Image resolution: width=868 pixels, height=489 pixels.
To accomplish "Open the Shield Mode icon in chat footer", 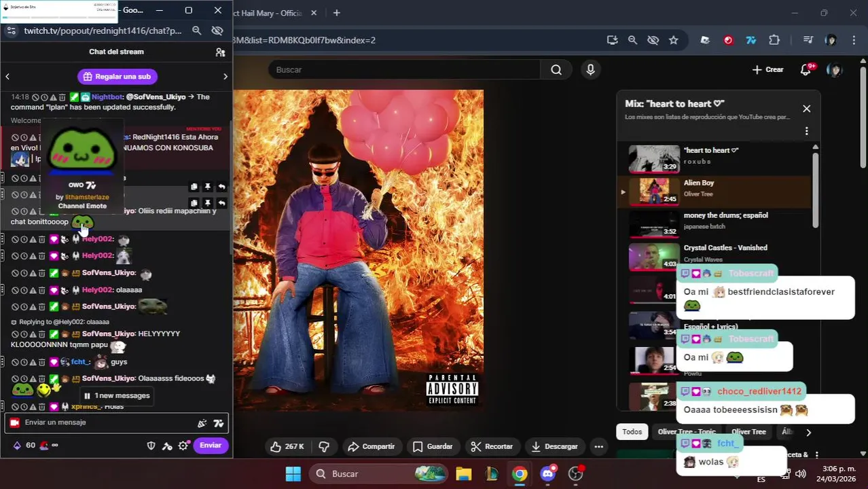I will click(151, 446).
